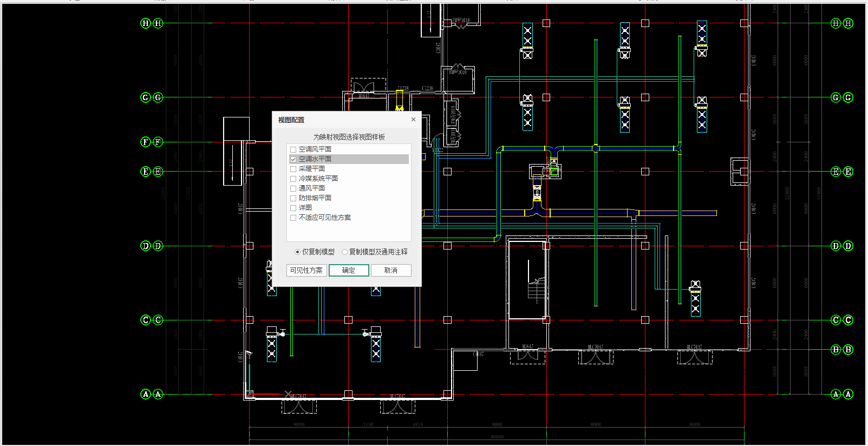Click 取消 to cancel the dialog
868x446 pixels.
pos(391,270)
